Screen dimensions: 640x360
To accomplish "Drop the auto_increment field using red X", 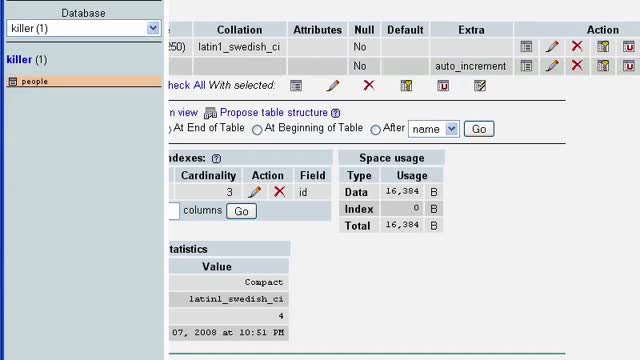I will (x=577, y=65).
